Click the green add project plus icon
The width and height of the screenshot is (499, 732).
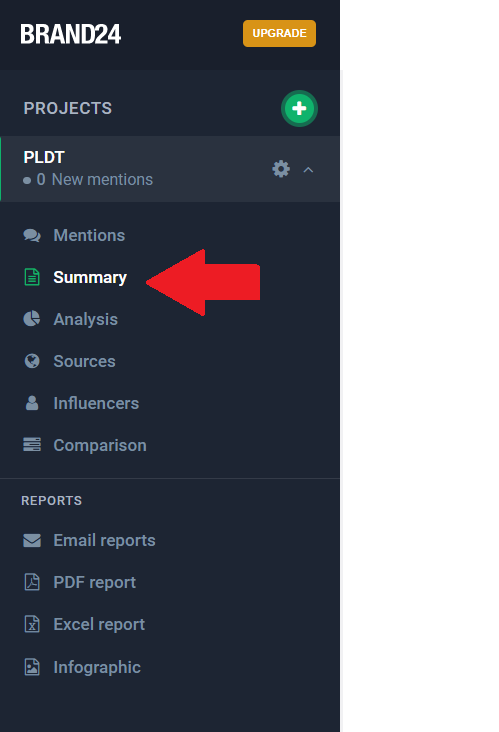(299, 108)
